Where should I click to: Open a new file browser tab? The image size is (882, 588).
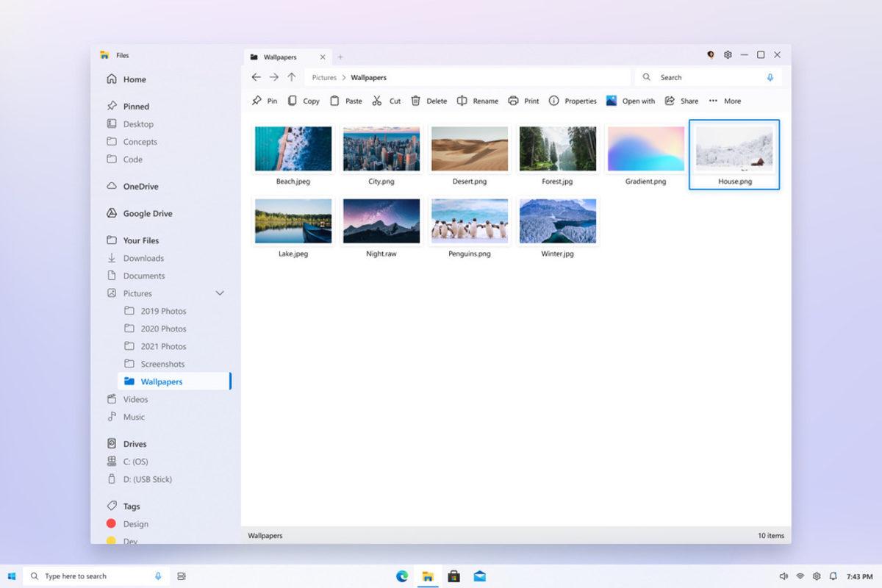click(x=340, y=56)
